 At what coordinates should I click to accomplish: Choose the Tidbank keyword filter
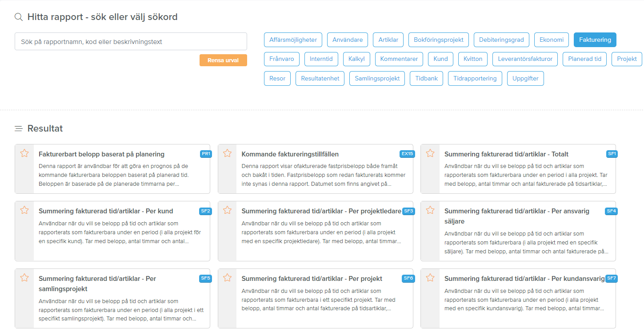[427, 78]
